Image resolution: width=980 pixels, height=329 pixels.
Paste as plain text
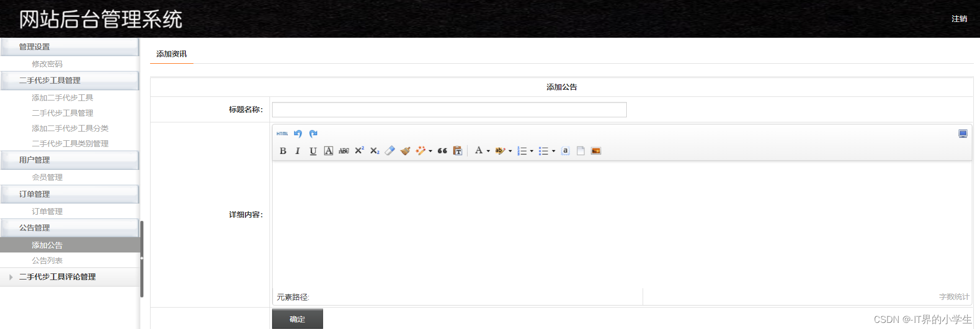tap(458, 151)
